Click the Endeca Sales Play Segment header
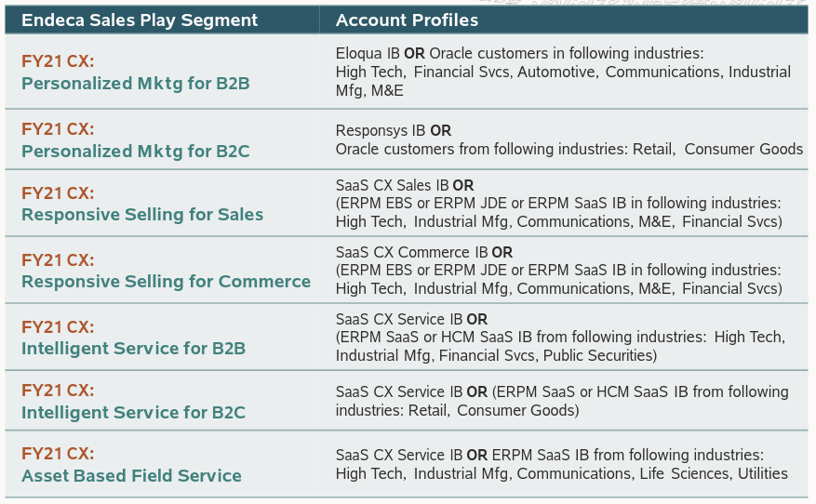 point(140,20)
